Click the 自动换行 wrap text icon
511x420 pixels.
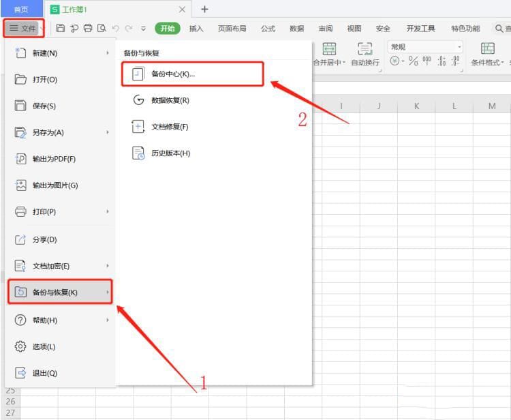[365, 49]
